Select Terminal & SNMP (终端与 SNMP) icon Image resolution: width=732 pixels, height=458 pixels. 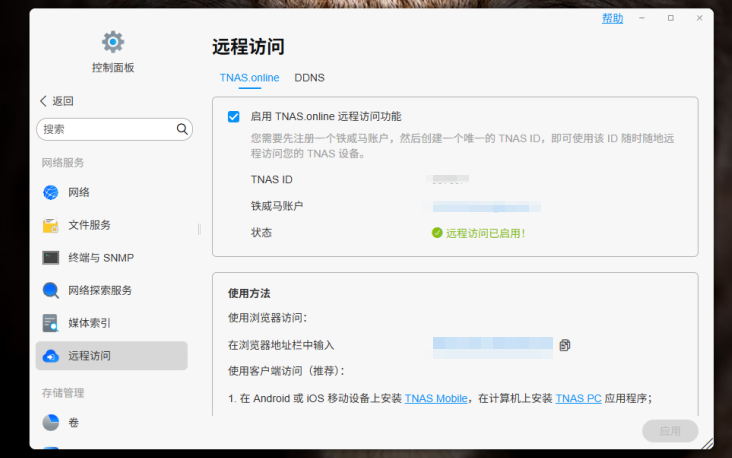(x=51, y=258)
